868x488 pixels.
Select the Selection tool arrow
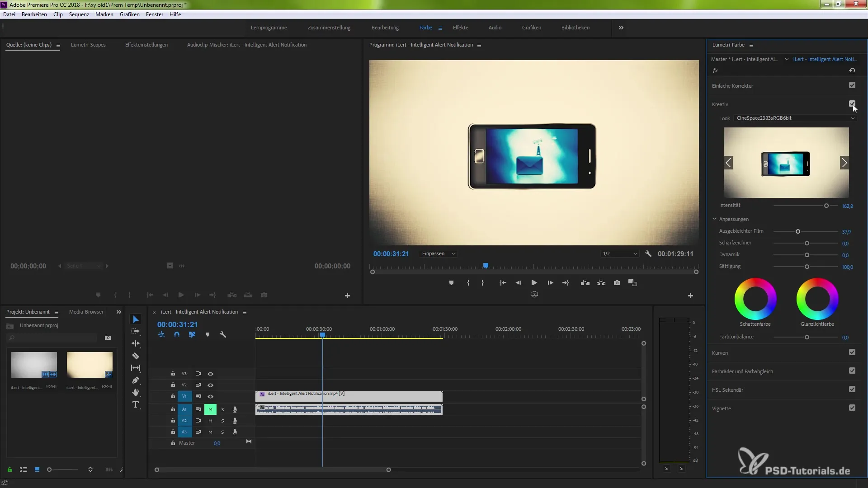(136, 319)
